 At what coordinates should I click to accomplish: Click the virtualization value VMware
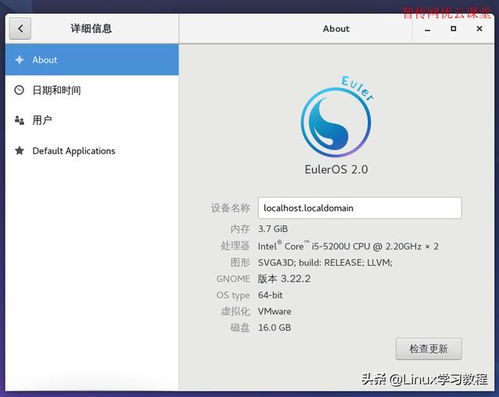coord(275,311)
